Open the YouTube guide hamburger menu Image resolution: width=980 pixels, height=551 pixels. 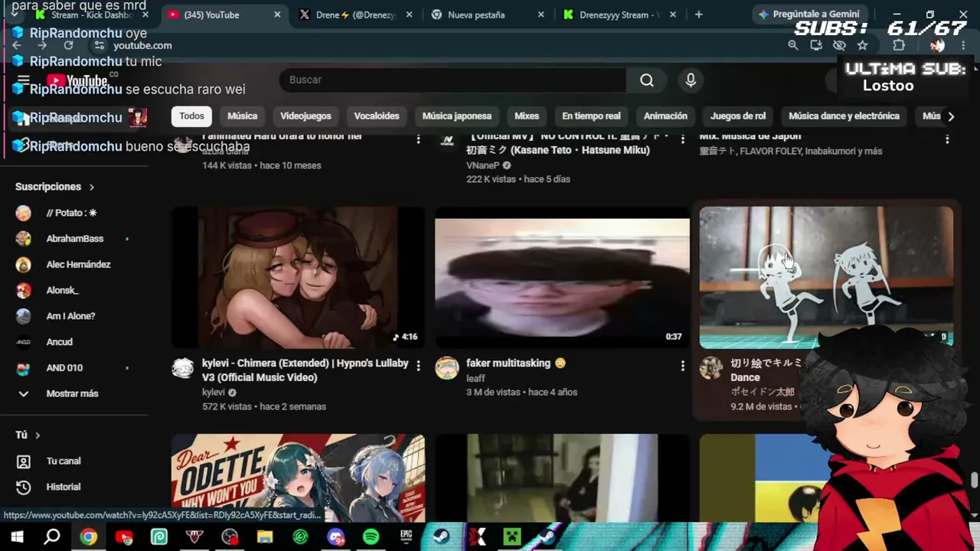pyautogui.click(x=23, y=80)
